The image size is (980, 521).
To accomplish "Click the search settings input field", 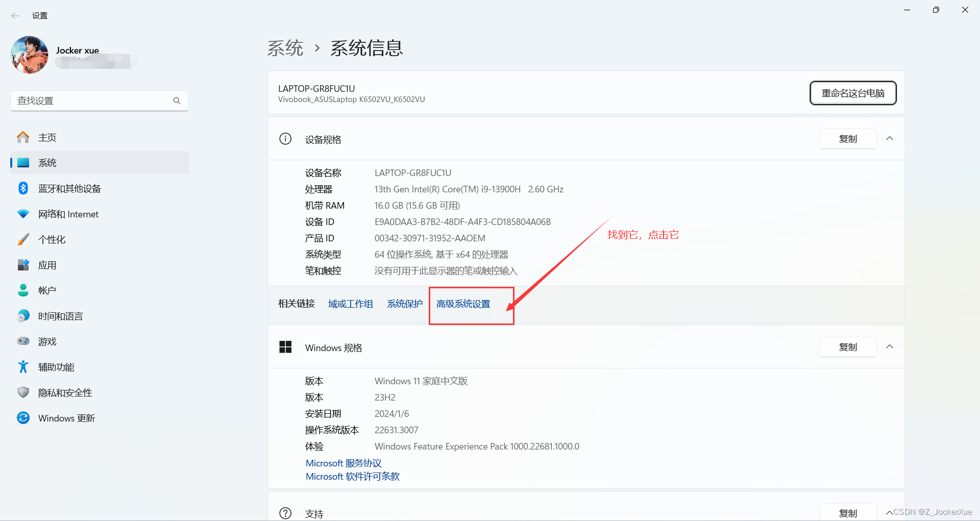I will [x=100, y=101].
